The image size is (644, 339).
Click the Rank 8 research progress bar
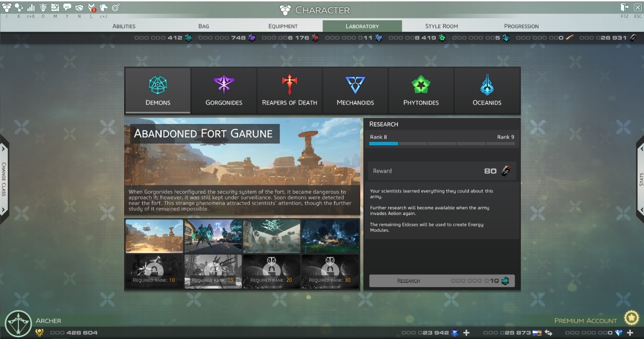(442, 143)
